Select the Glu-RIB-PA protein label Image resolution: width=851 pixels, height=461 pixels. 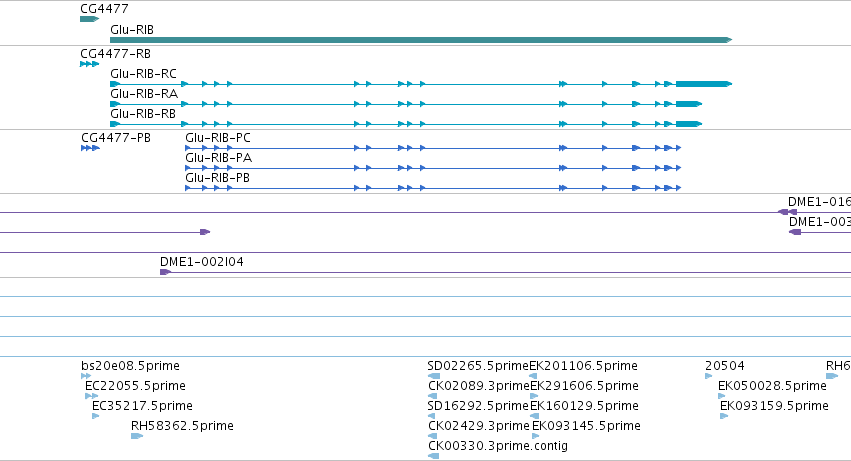218,158
